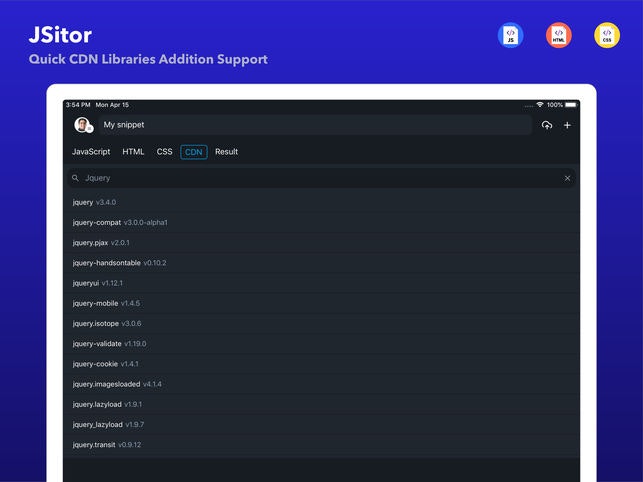The height and width of the screenshot is (482, 643).
Task: Check the battery indicator icon
Action: 571,105
